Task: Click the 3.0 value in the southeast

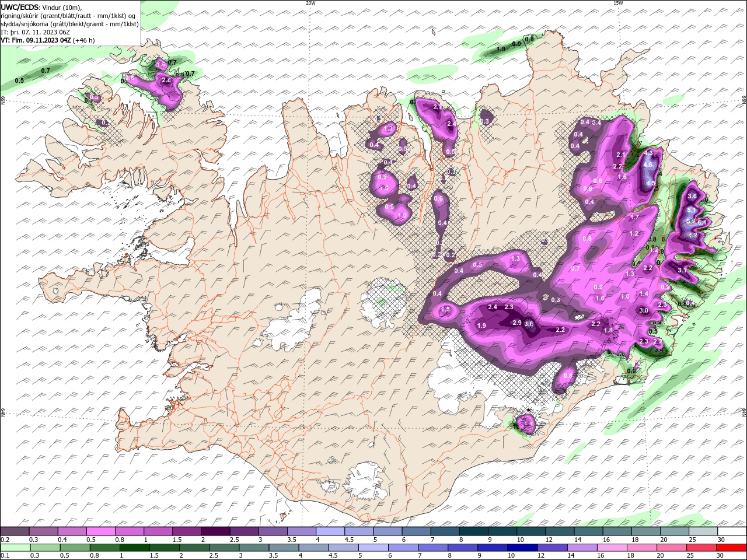Action: click(644, 311)
